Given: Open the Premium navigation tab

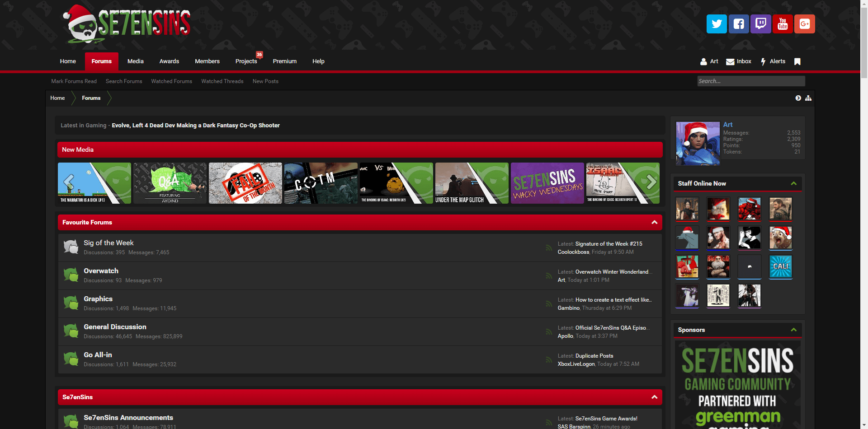Looking at the screenshot, I should tap(285, 61).
